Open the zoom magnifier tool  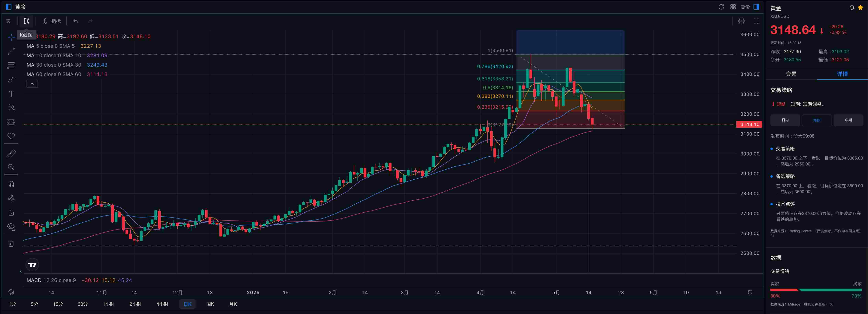click(11, 167)
